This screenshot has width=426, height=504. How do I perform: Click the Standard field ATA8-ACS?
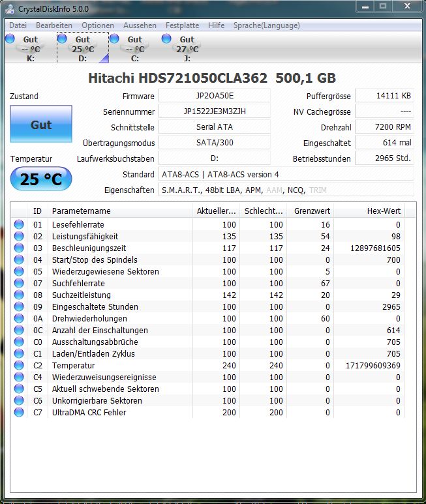click(286, 174)
